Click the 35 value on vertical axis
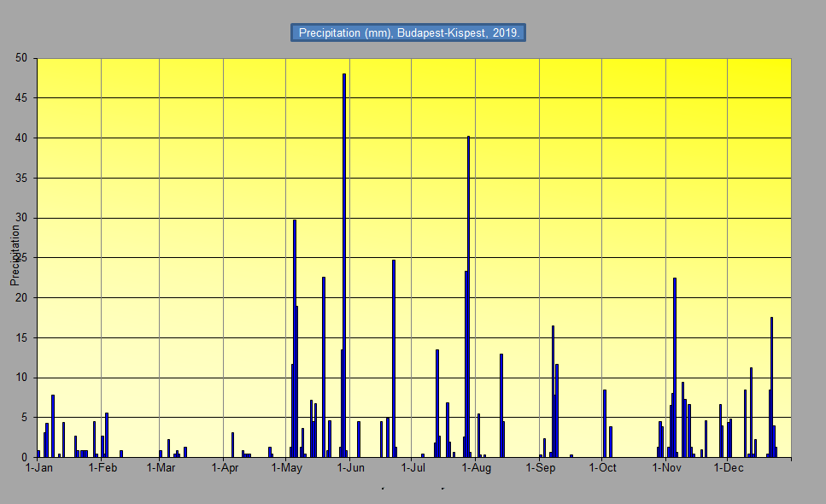Screen dimensions: 826x504 (21, 178)
